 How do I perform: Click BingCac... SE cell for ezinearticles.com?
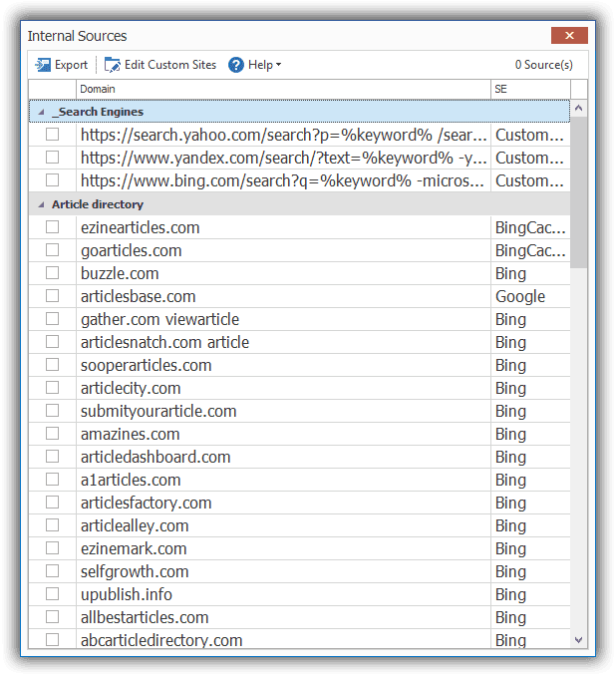pos(530,227)
